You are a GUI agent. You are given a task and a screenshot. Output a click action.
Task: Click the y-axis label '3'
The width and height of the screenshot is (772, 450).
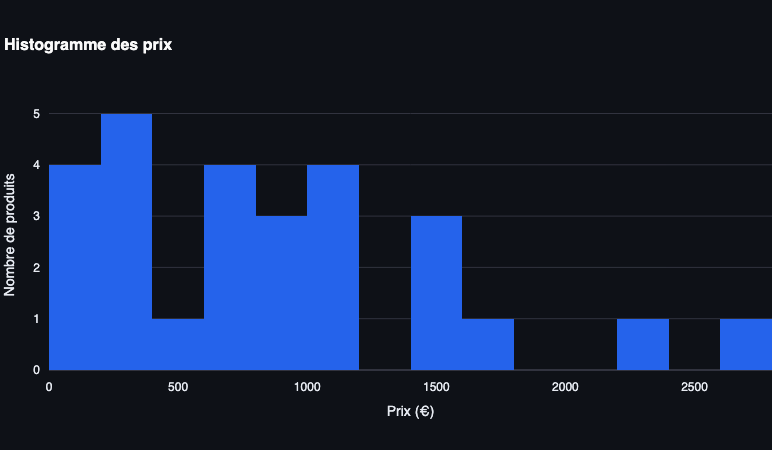pyautogui.click(x=36, y=216)
